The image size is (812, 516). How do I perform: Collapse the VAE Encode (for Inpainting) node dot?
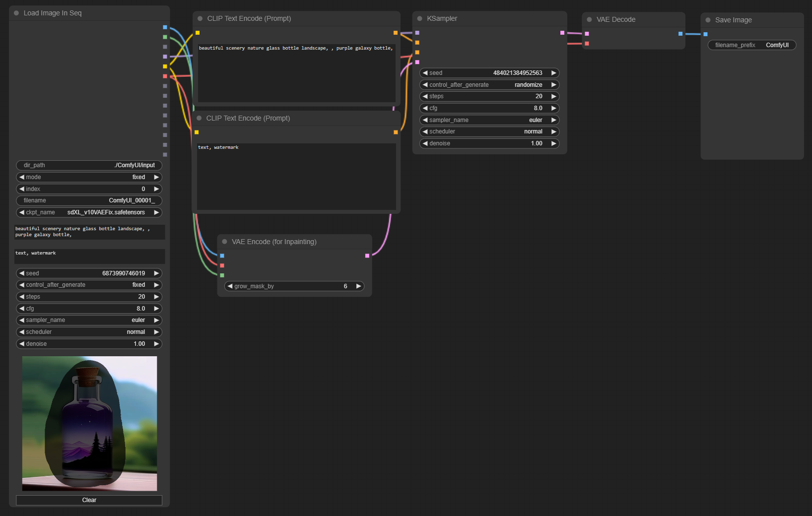(224, 242)
